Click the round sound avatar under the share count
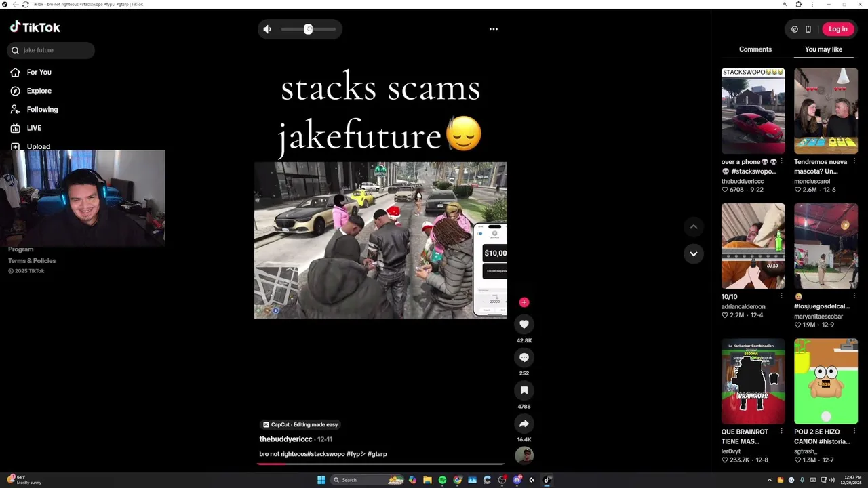This screenshot has height=488, width=868. [524, 455]
